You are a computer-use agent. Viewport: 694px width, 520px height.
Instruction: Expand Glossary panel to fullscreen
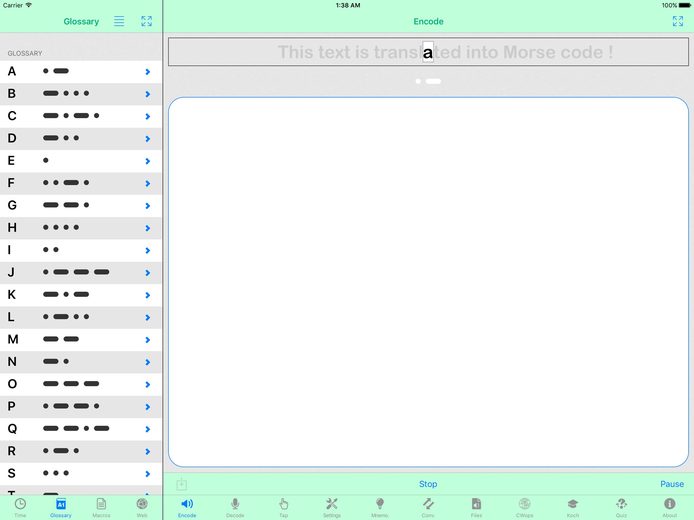click(147, 21)
